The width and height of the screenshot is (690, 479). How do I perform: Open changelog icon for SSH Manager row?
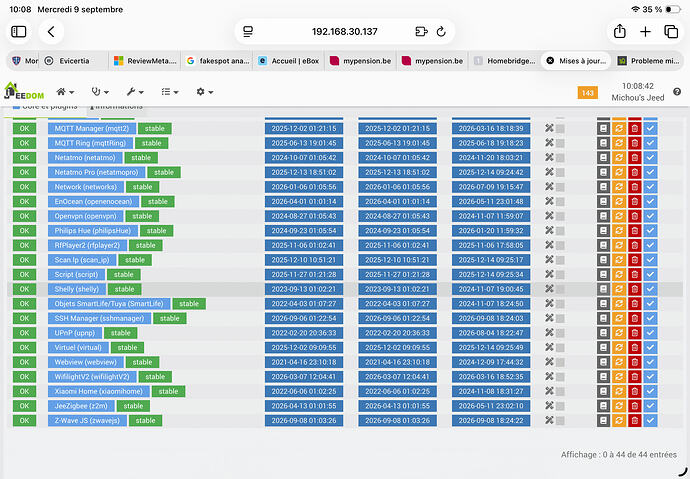tap(603, 318)
